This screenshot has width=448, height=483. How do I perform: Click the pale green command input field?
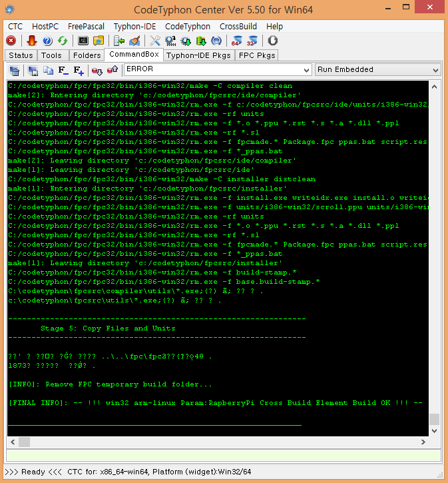pos(224,455)
